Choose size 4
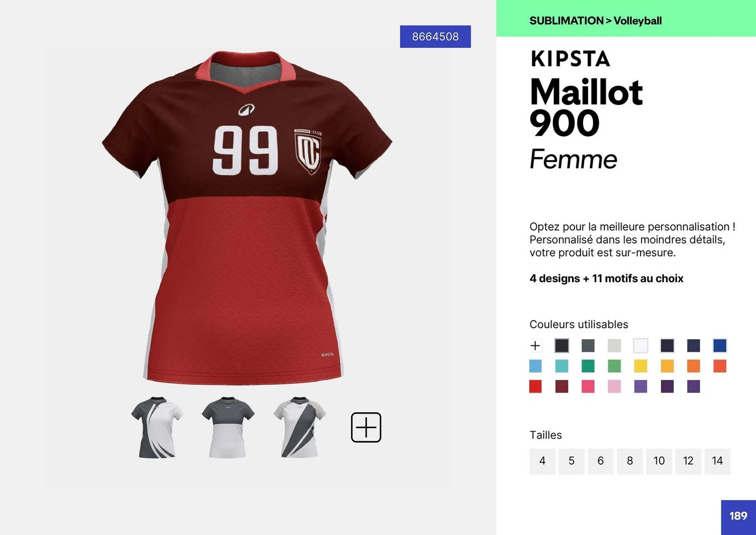Viewport: 756px width, 535px height. pyautogui.click(x=542, y=461)
